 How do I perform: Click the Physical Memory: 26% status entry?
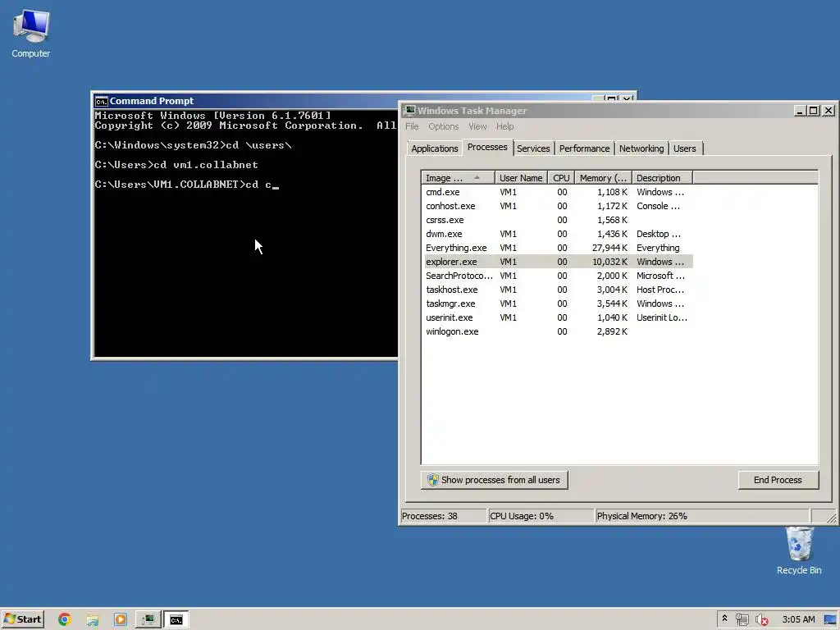tap(702, 516)
